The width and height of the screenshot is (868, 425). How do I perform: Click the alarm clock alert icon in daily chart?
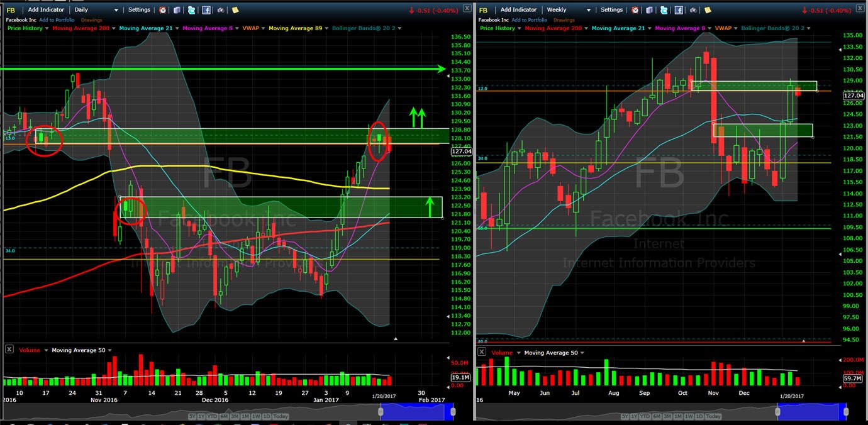click(x=163, y=10)
